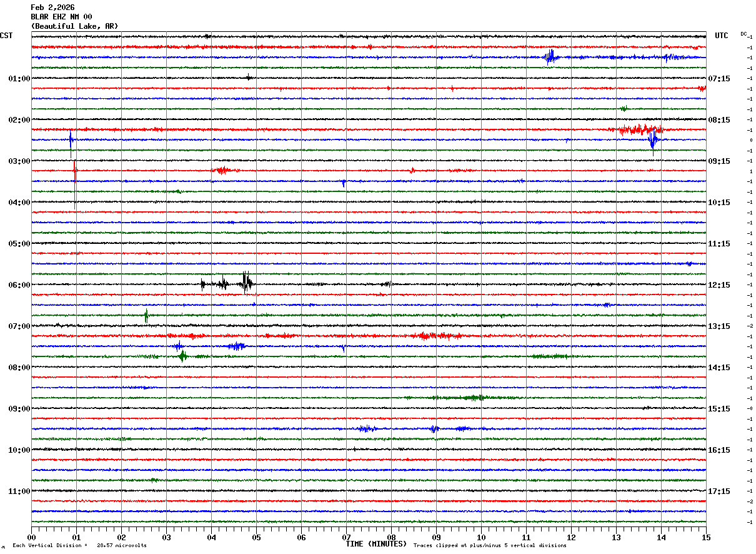This screenshot has height=554, width=756.
Task: Click minute '12' on the bottom time axis
Action: (x=571, y=537)
